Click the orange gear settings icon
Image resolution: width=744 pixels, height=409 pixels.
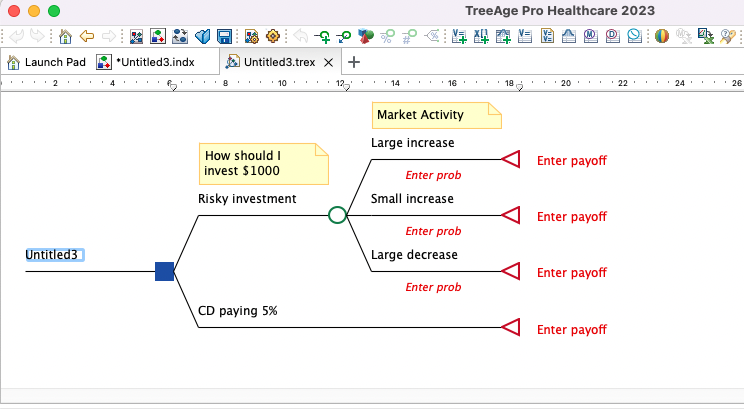coord(274,37)
